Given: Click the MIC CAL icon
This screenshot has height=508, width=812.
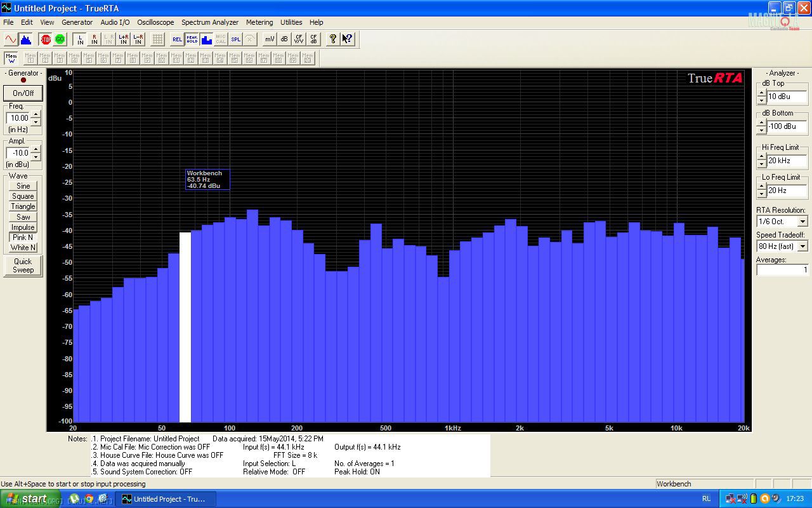Looking at the screenshot, I should 221,39.
